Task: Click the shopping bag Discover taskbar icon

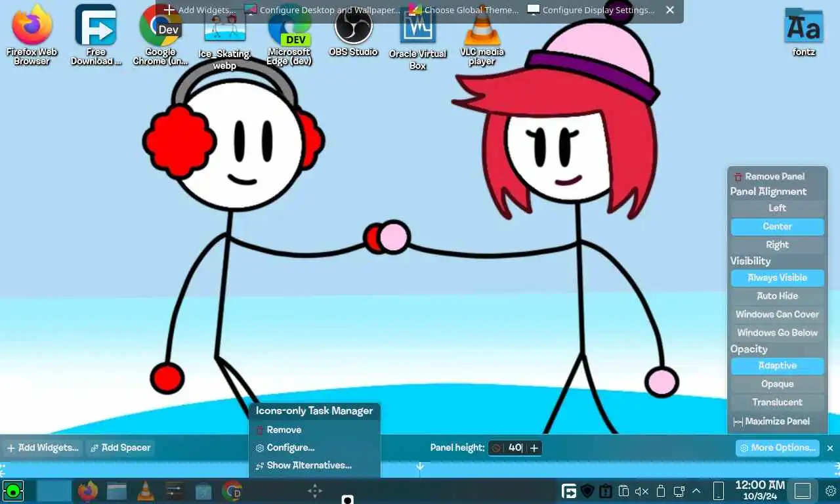Action: 203,491
